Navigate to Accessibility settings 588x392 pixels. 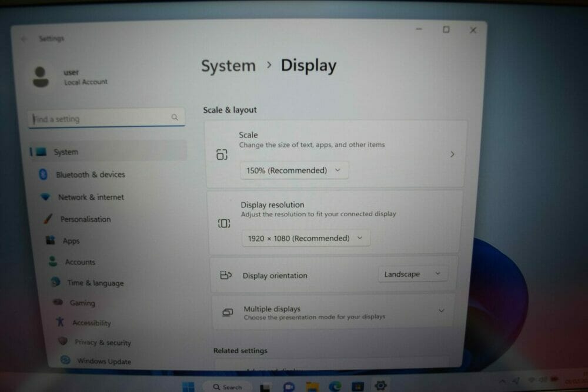(x=92, y=323)
